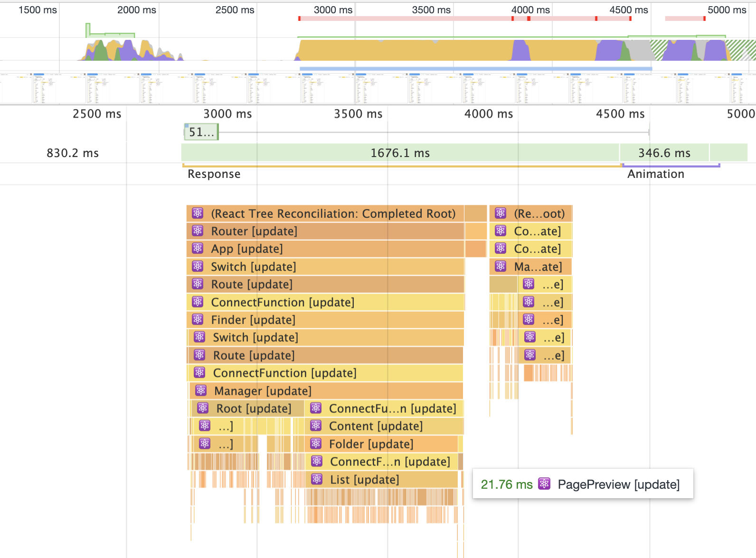
Task: Click the Animation interaction label
Action: [655, 174]
